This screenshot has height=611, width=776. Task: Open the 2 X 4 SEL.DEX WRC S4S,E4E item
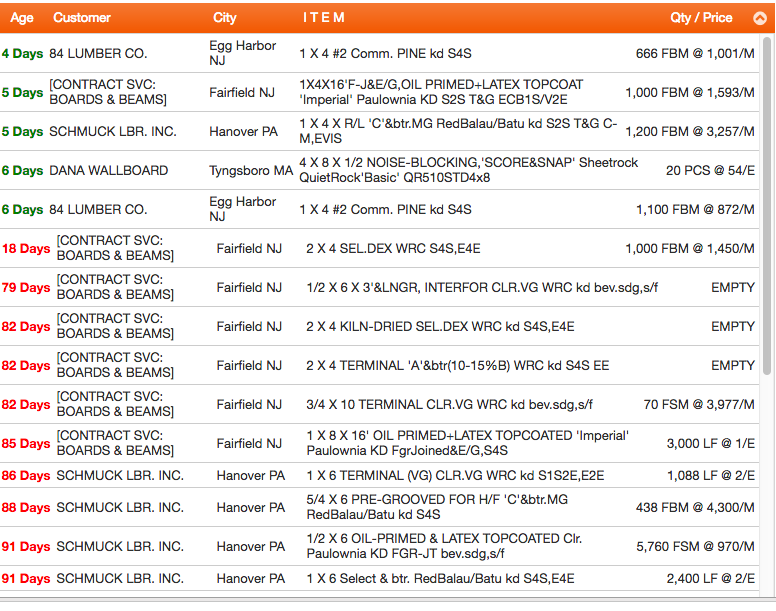(393, 249)
